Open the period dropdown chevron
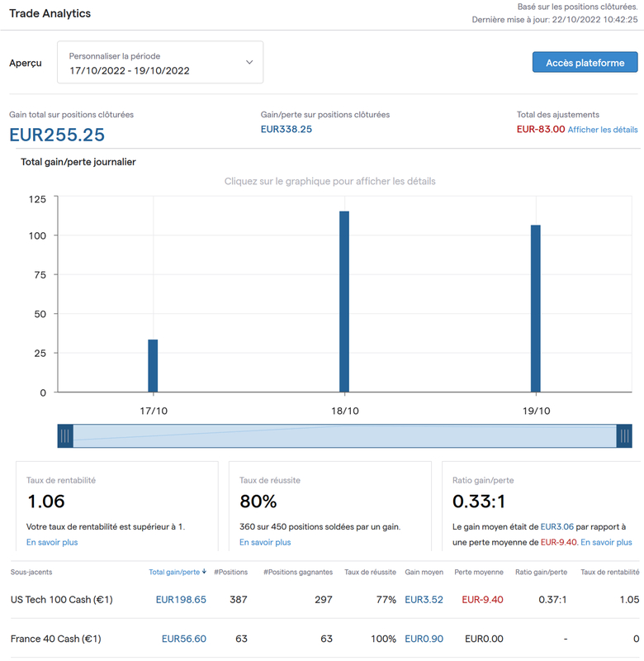644x661 pixels. point(249,63)
